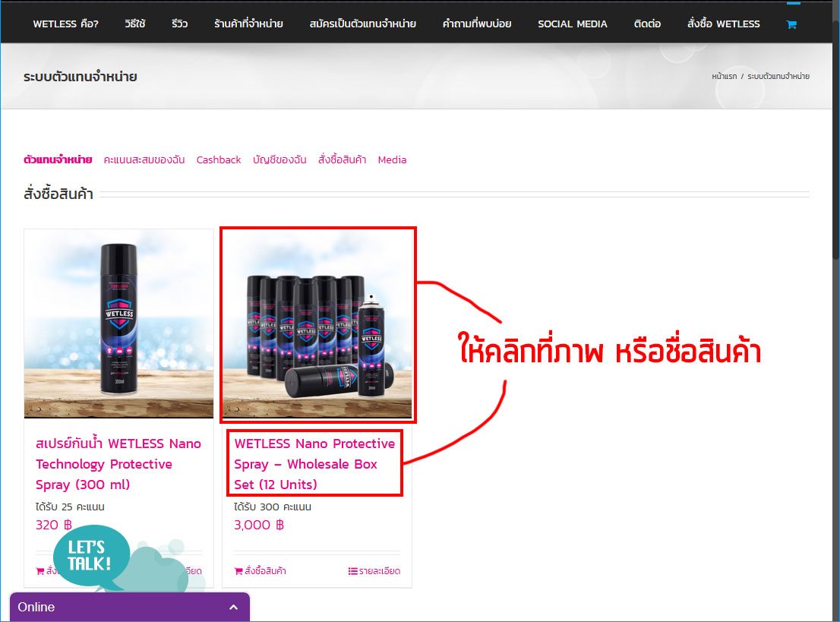The image size is (840, 622).
Task: Open the WETLESS คือ? menu item
Action: click(65, 24)
